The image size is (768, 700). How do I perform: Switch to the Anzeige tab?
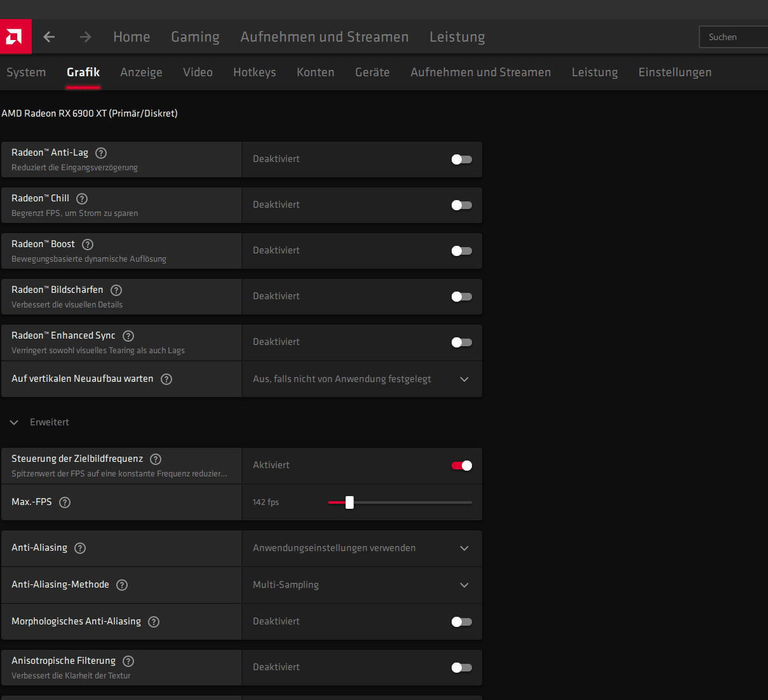click(141, 72)
